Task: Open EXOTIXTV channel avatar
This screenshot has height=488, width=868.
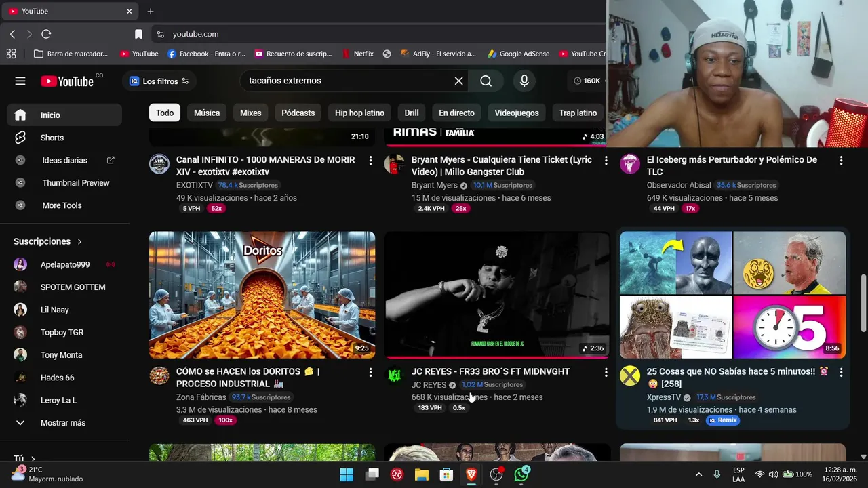Action: pos(159,164)
